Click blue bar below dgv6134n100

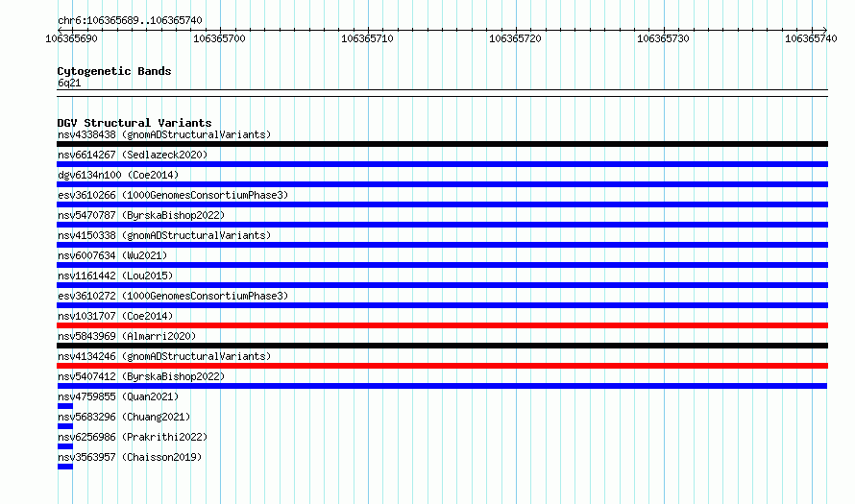click(442, 184)
